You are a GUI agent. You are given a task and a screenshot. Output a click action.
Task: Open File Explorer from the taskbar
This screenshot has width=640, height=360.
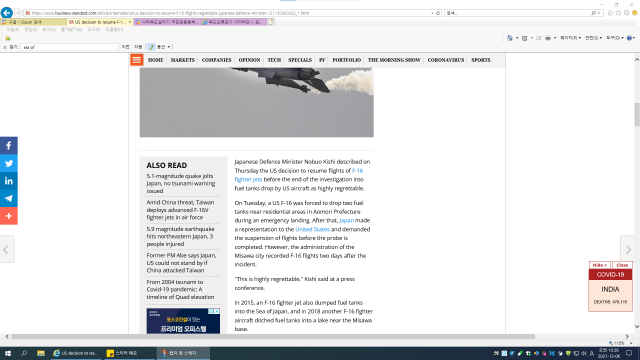point(41,353)
